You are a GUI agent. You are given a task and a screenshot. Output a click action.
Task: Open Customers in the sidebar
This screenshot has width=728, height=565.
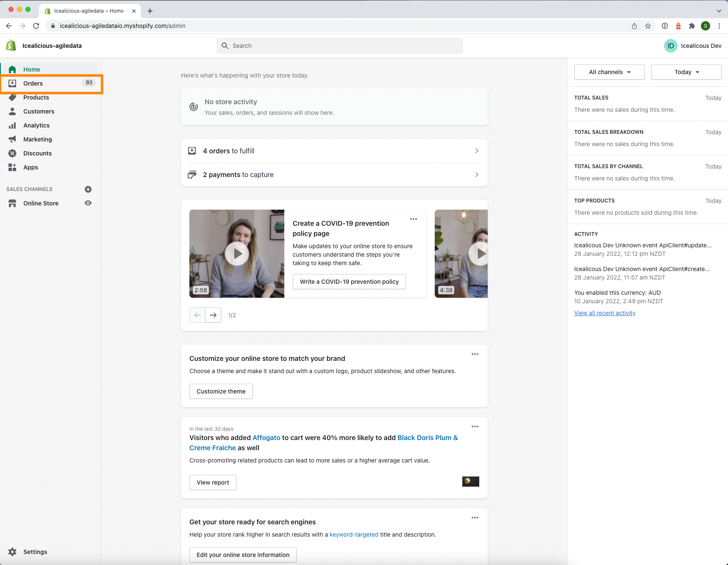49,111
